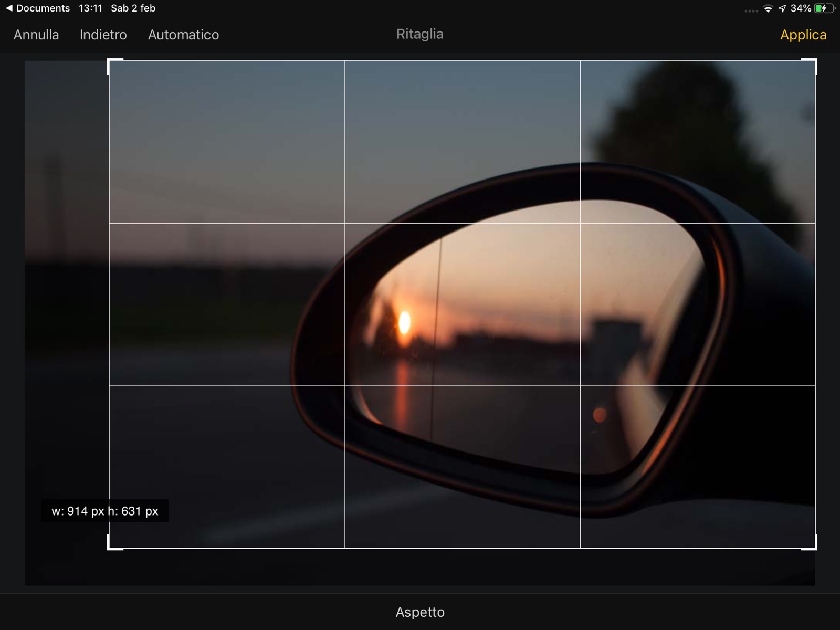The image size is (840, 630).
Task: Click the Ritaglia title label
Action: (419, 34)
